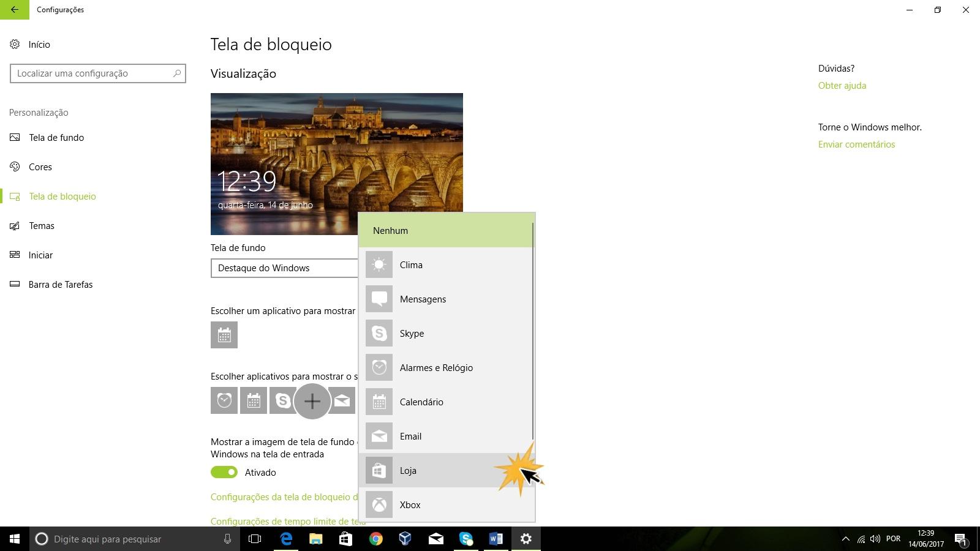Click the taskbar microphone icon
The width and height of the screenshot is (980, 551).
point(227,539)
